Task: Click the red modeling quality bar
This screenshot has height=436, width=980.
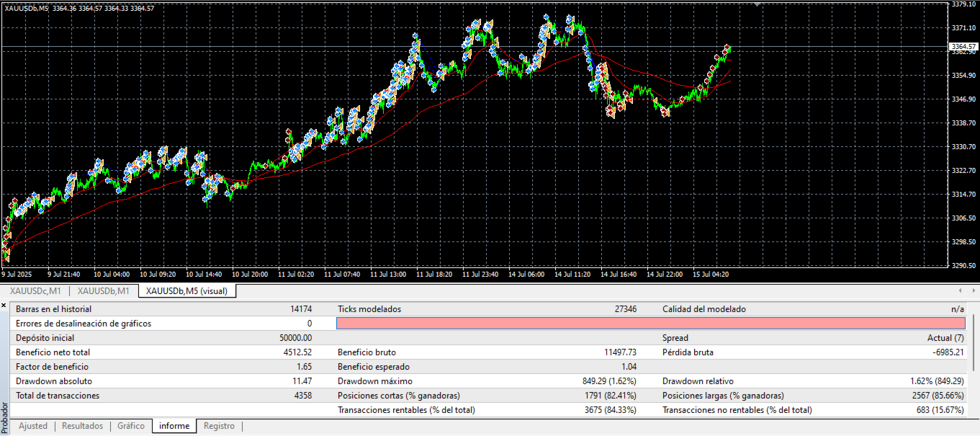Action: coord(650,324)
